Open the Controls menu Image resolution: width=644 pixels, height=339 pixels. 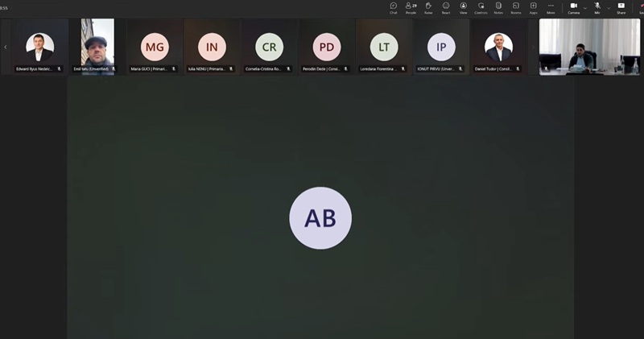point(481,8)
